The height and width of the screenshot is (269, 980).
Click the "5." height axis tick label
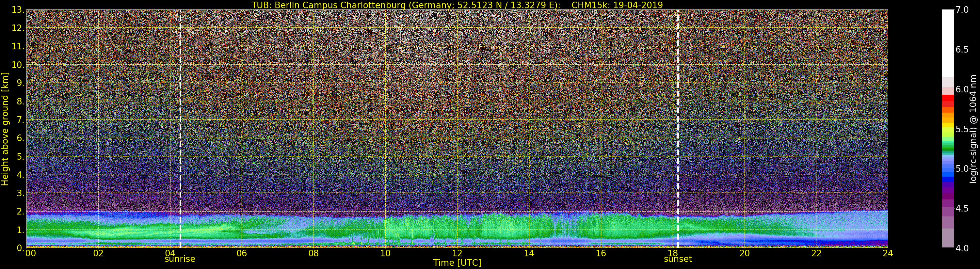pos(21,156)
